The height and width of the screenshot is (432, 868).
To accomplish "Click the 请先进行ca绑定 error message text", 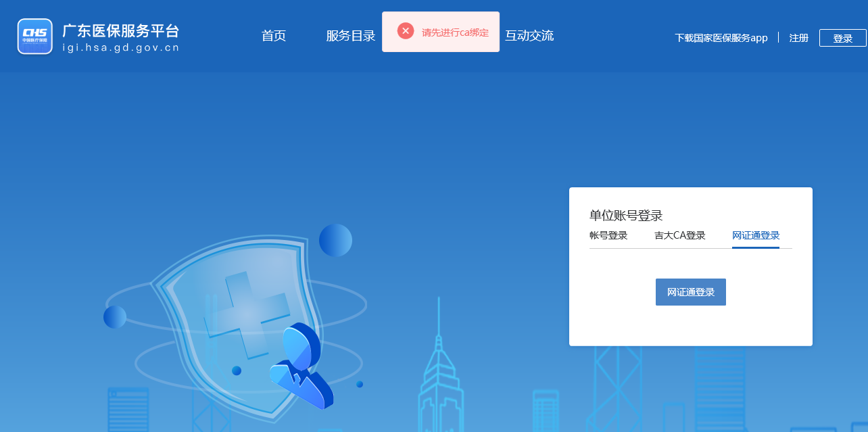I will (x=455, y=32).
